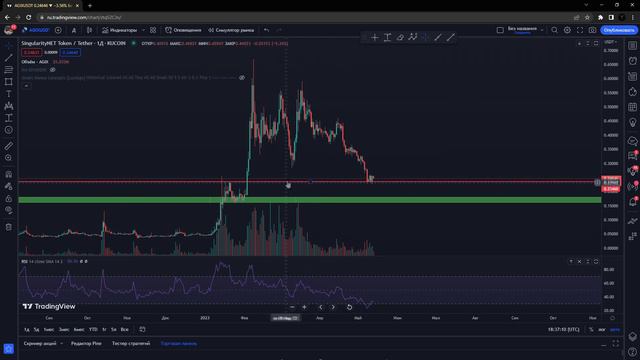The width and height of the screenshot is (640, 360).
Task: Undo the last chart action
Action: pyautogui.click(x=267, y=30)
